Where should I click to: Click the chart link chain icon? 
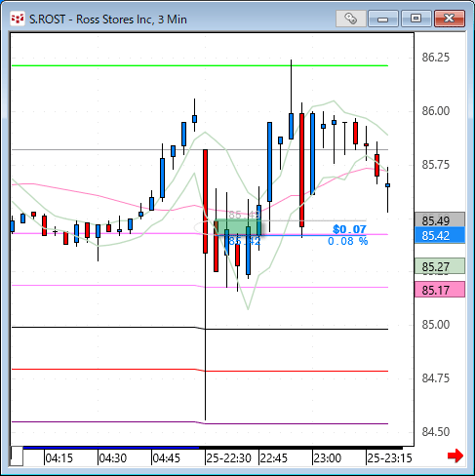pyautogui.click(x=351, y=19)
